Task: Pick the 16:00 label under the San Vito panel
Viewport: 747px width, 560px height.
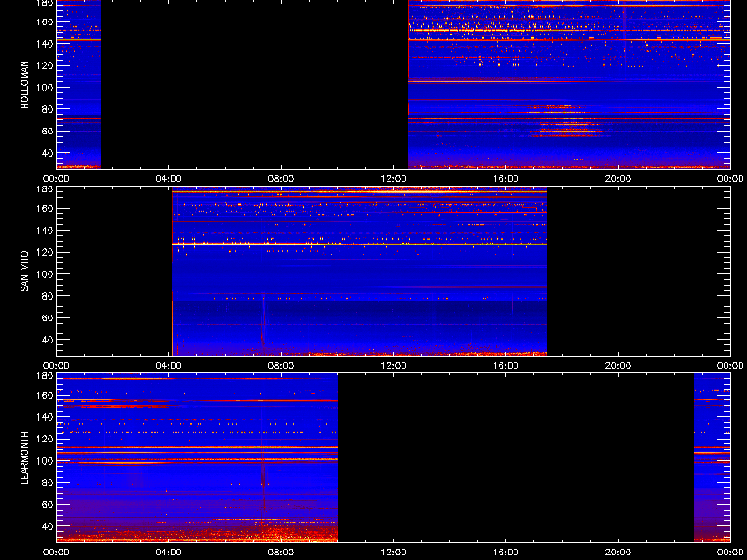Action: [506, 366]
